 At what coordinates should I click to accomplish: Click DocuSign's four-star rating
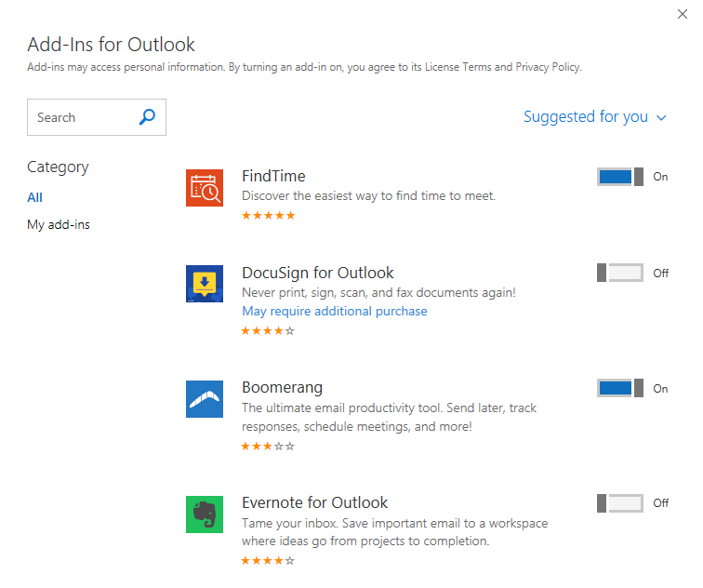click(x=268, y=331)
